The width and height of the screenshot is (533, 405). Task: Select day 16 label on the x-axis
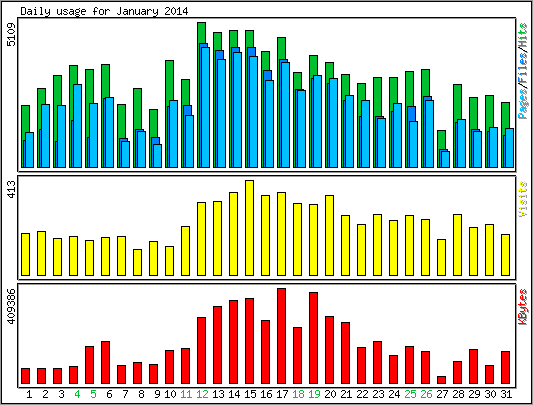coord(266,394)
